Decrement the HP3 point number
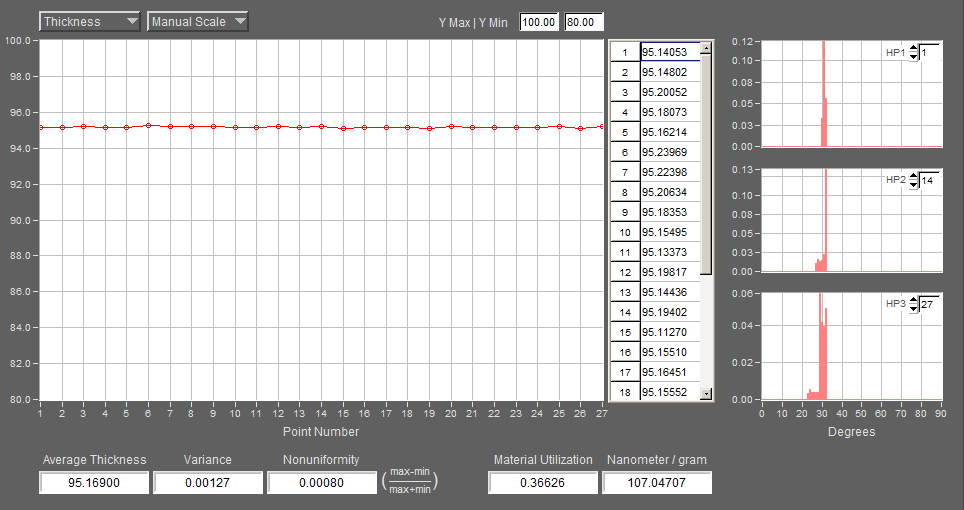Viewport: 964px width, 510px height. point(914,308)
